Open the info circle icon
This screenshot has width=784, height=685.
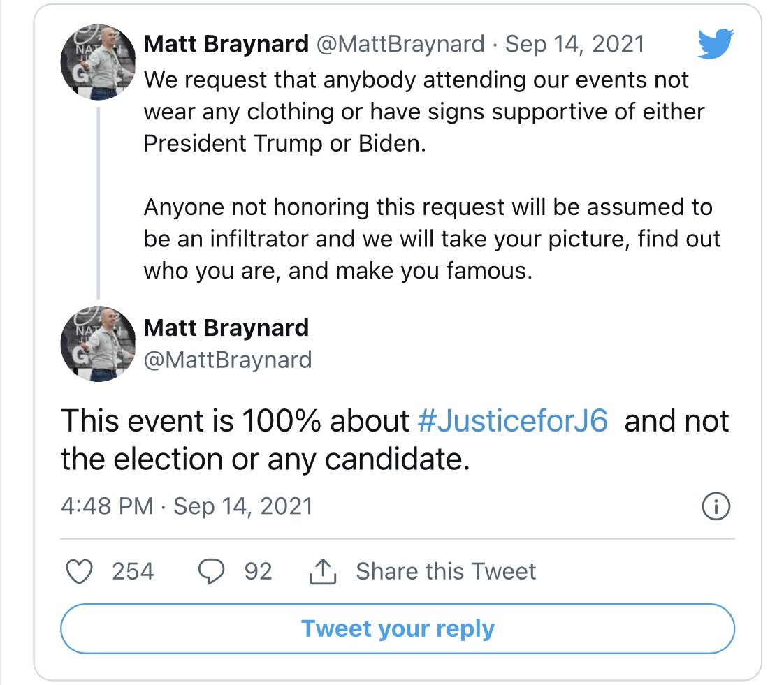click(715, 507)
